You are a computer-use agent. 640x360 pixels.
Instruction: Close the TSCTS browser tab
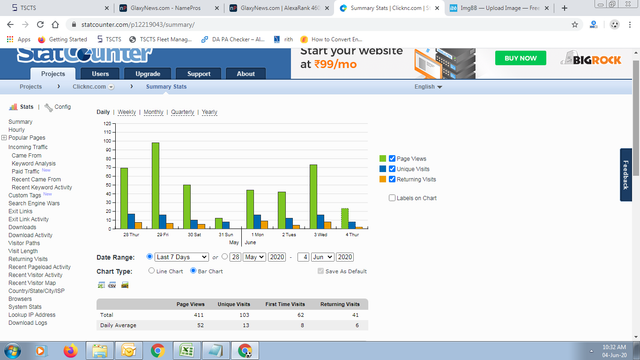click(x=107, y=8)
